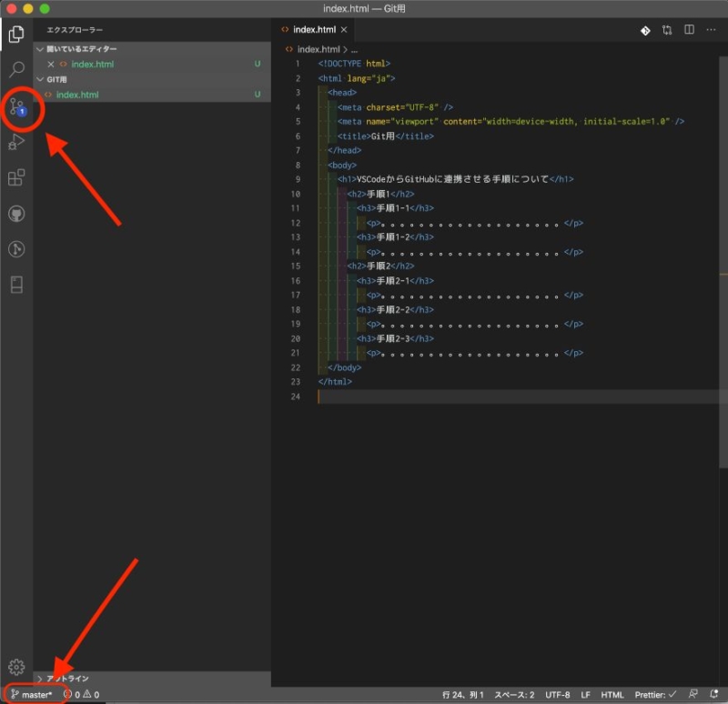The width and height of the screenshot is (728, 704).
Task: Open the Search view icon
Action: [x=16, y=69]
